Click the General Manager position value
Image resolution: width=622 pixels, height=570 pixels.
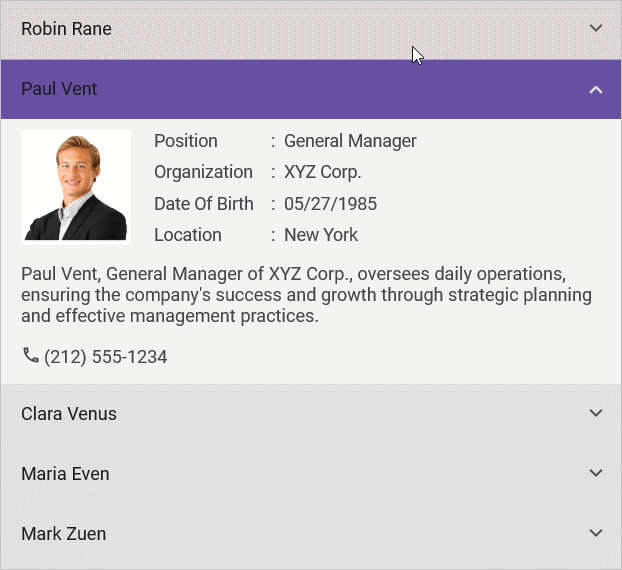pyautogui.click(x=350, y=141)
